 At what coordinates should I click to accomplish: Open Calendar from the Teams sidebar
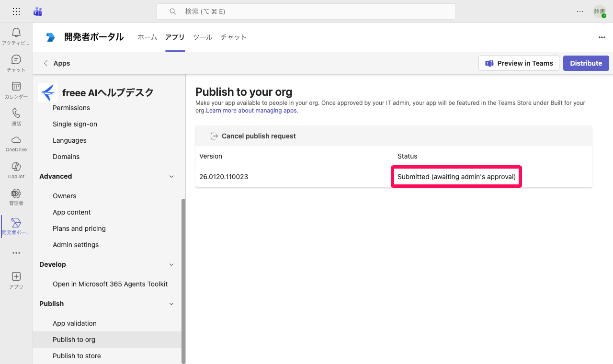[16, 90]
